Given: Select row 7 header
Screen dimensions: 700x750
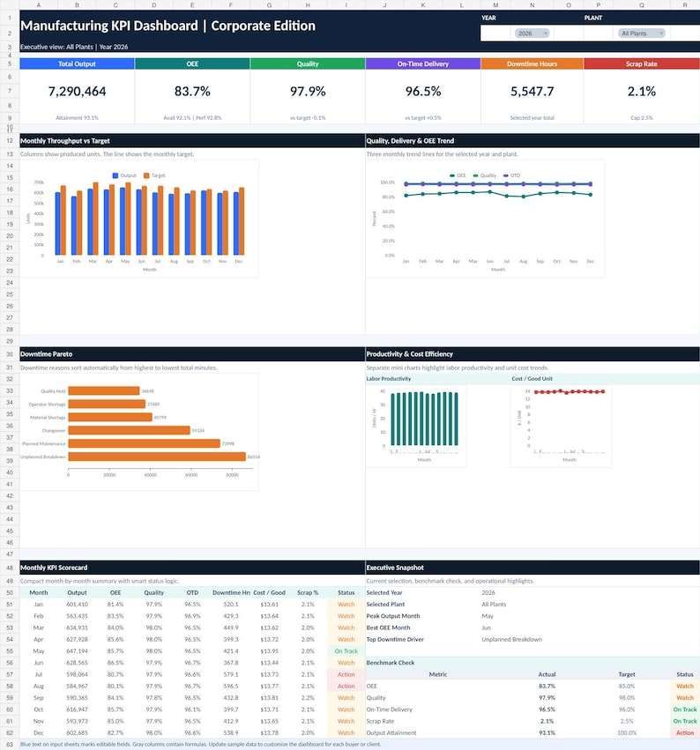Looking at the screenshot, I should click(x=10, y=91).
